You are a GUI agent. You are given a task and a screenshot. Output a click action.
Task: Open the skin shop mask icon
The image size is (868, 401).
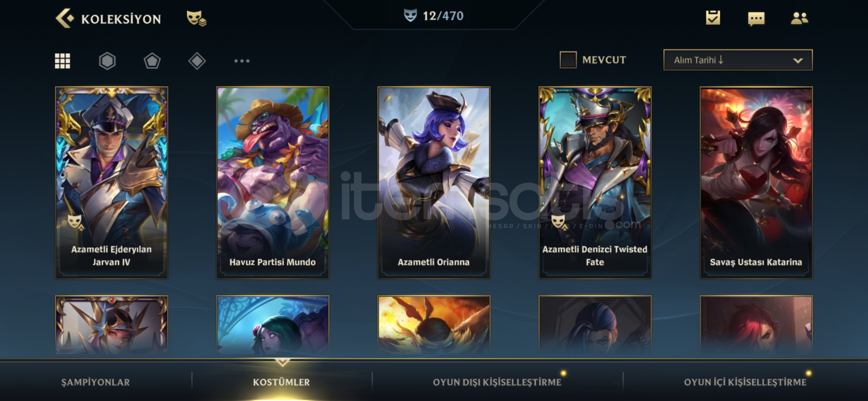click(196, 18)
